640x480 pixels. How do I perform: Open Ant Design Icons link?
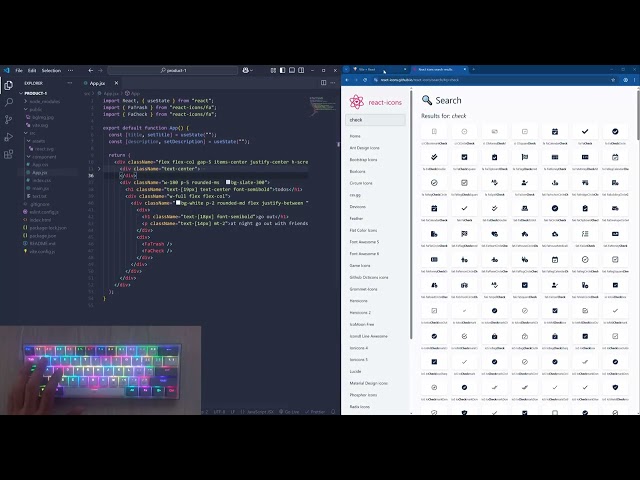pyautogui.click(x=364, y=148)
